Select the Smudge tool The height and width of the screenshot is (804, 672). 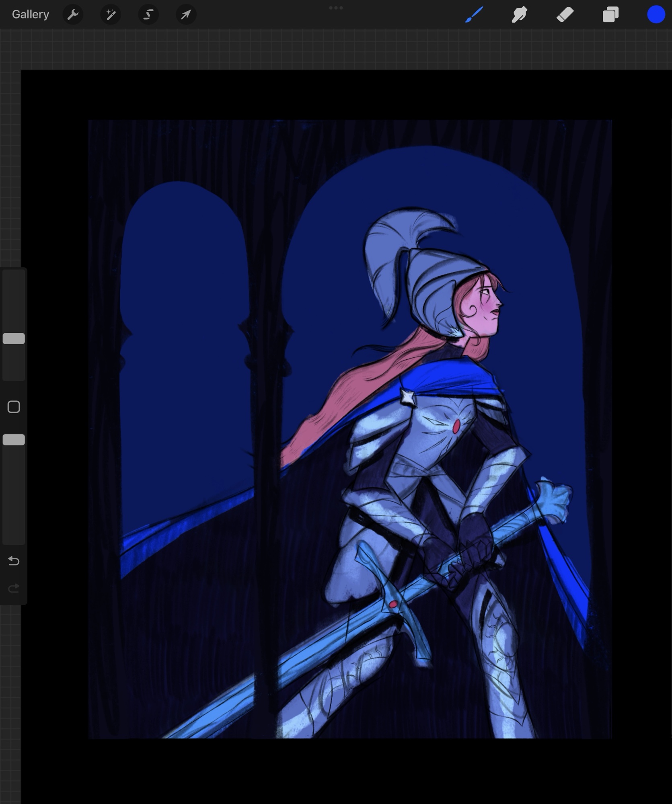519,15
